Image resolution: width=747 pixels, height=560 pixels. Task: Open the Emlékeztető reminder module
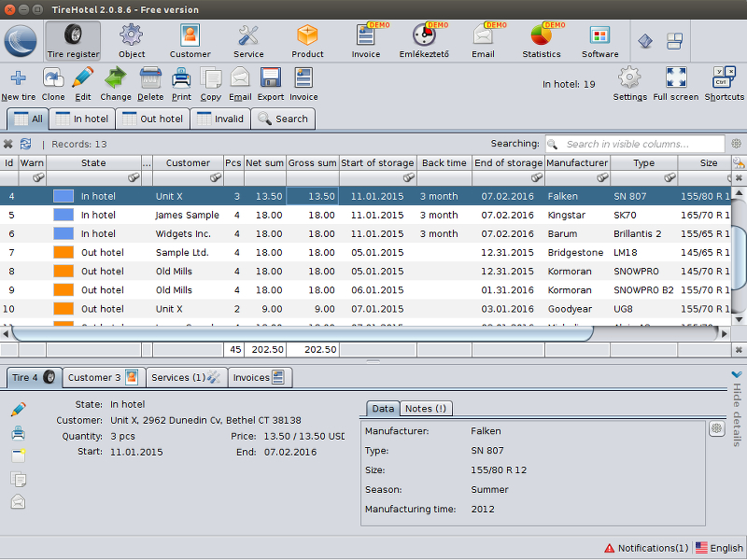(424, 40)
